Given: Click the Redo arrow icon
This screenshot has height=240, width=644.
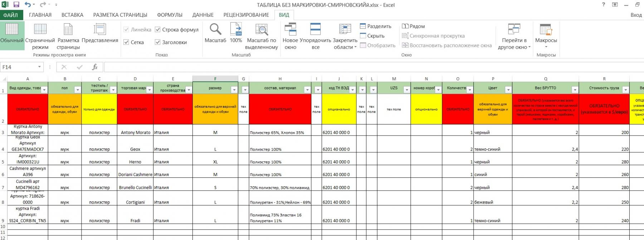Looking at the screenshot, I should point(43,5).
